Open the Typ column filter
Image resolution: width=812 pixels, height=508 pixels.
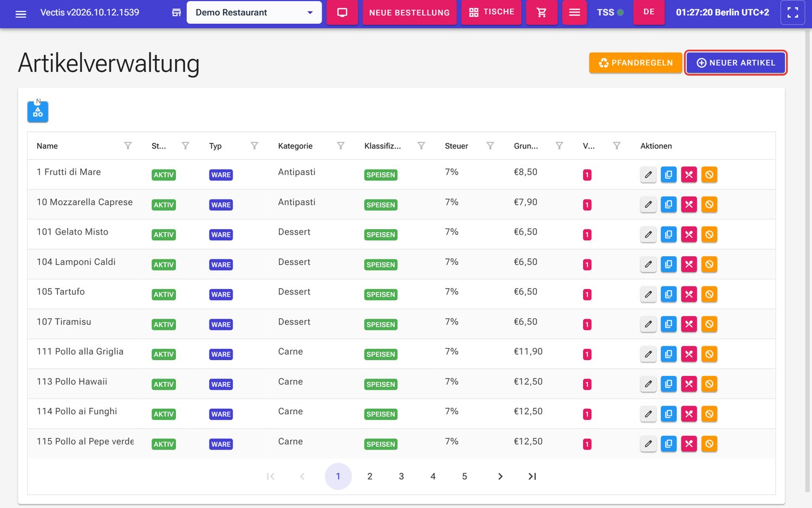[254, 146]
